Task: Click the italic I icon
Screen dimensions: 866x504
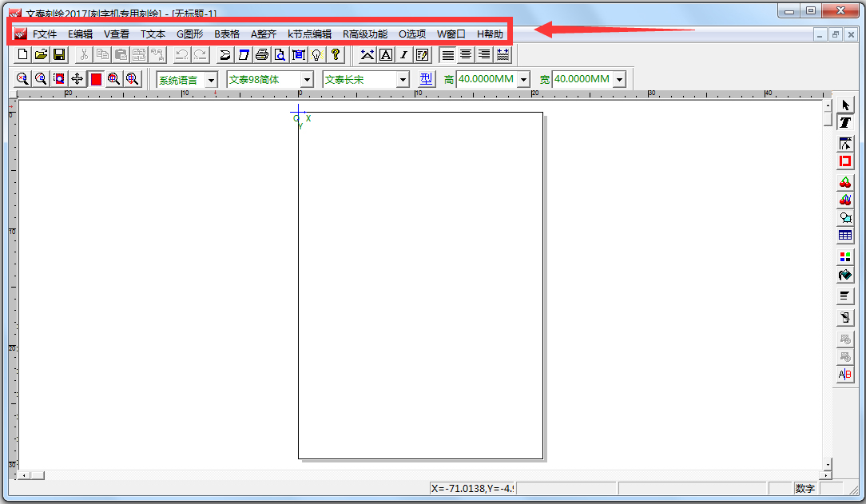Action: tap(404, 54)
